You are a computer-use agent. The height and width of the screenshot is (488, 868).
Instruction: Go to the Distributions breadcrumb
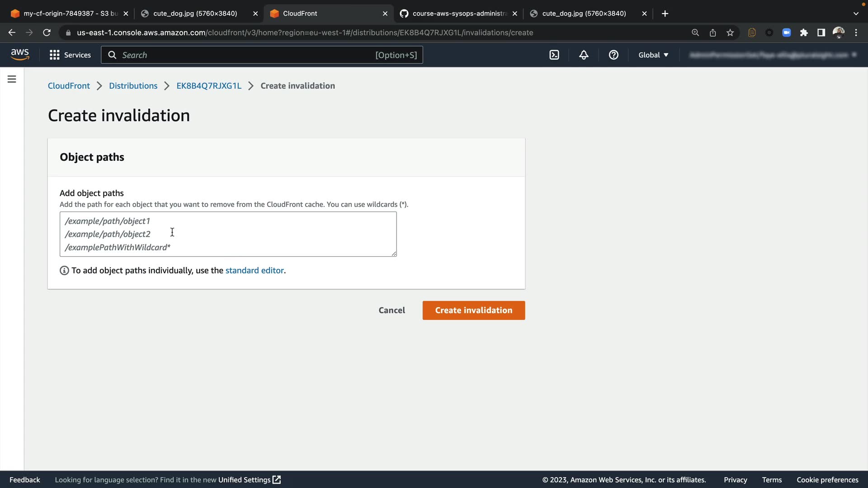tap(133, 86)
